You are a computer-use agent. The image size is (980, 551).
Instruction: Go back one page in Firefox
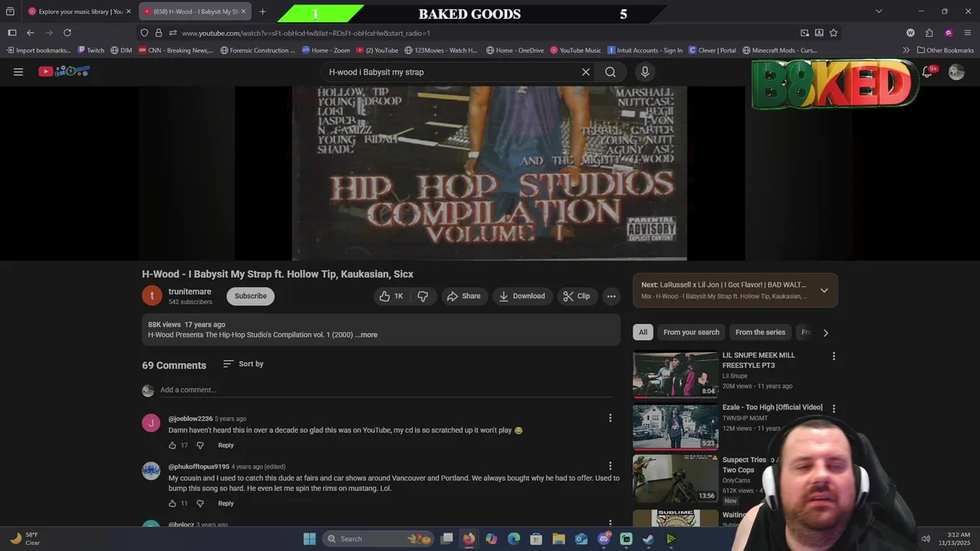pos(31,33)
